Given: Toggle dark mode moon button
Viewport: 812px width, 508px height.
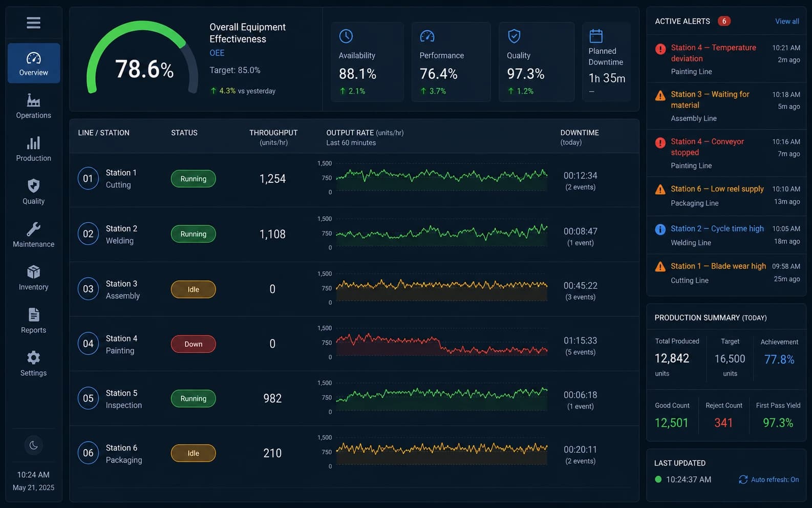Looking at the screenshot, I should click(x=34, y=445).
